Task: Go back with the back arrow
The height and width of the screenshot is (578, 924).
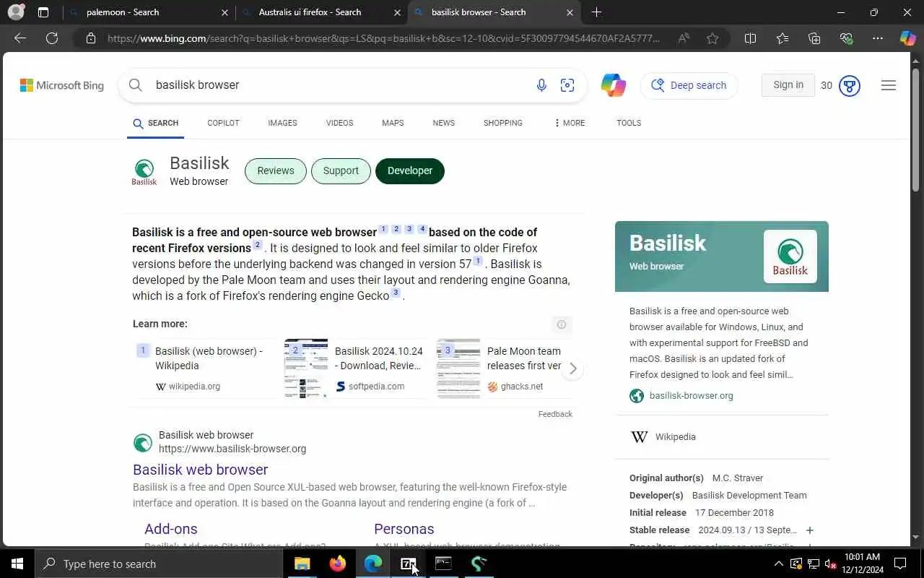Action: 20,38
